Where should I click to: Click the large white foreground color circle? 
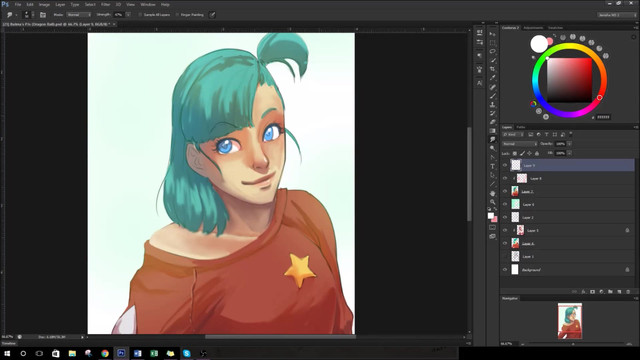(x=539, y=44)
